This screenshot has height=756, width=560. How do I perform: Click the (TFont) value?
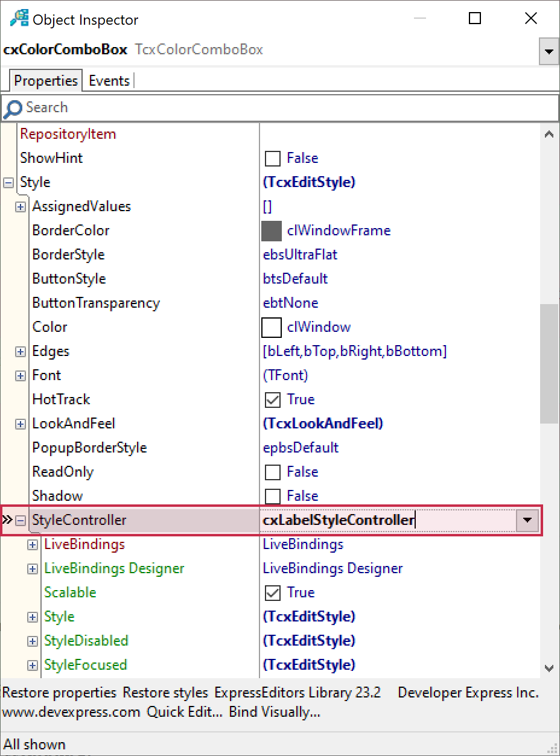tap(285, 375)
